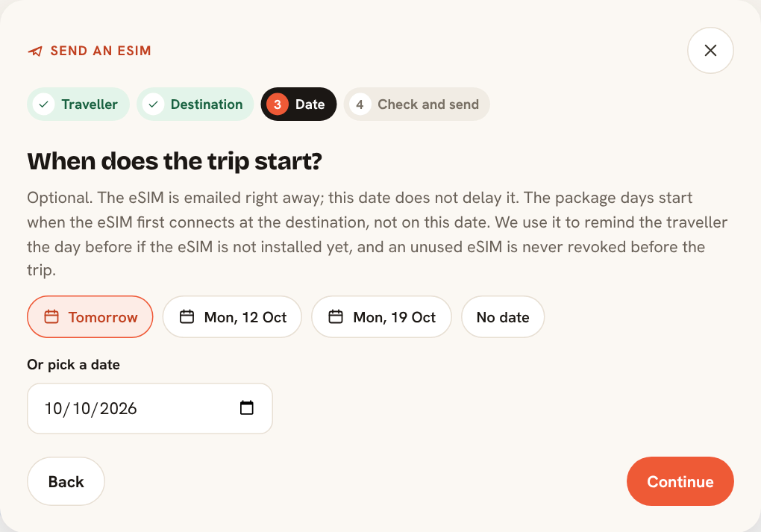Go to the Traveller step tab
This screenshot has width=761, height=532.
[78, 104]
